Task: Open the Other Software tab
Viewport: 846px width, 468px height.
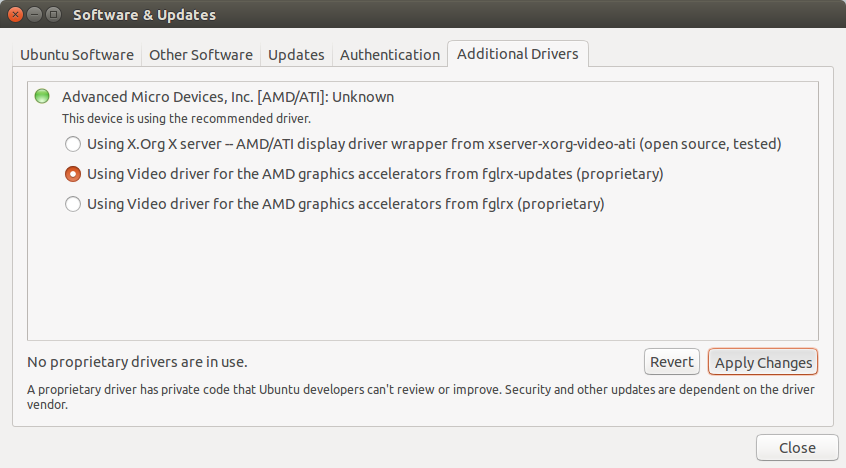Action: [201, 55]
